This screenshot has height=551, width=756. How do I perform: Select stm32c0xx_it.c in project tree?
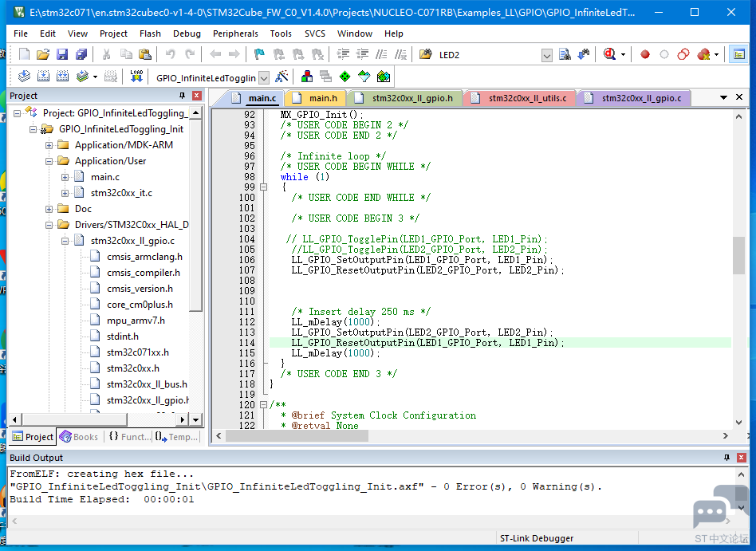click(x=121, y=193)
